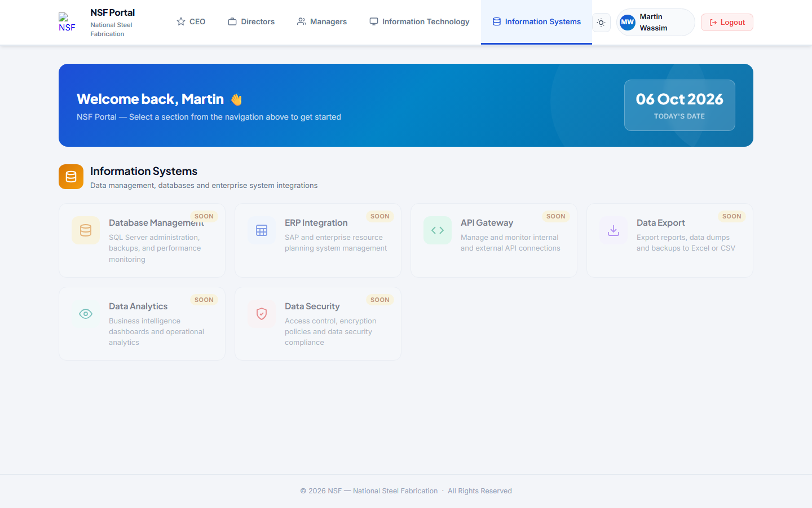Screen dimensions: 812x508
Task: Click the SOON badge on Data Analytics
Action: 204,300
